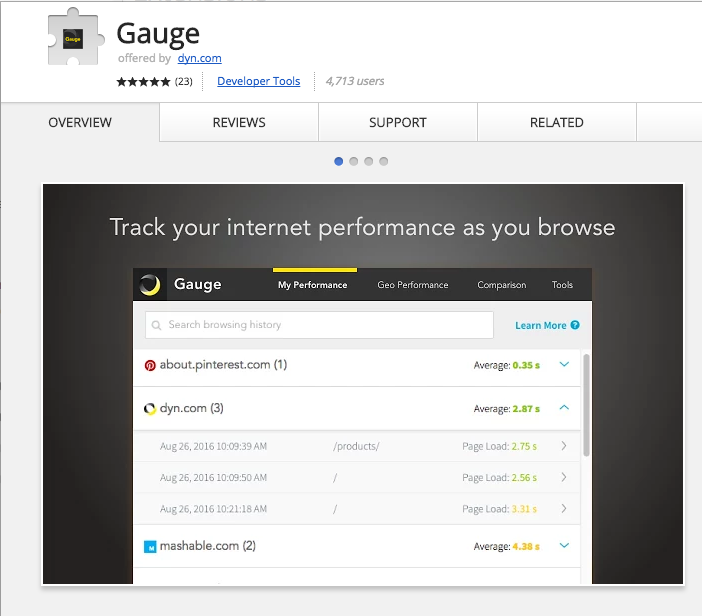This screenshot has width=702, height=616.
Task: Click 'Track your internet performance' headline
Action: pyautogui.click(x=362, y=227)
